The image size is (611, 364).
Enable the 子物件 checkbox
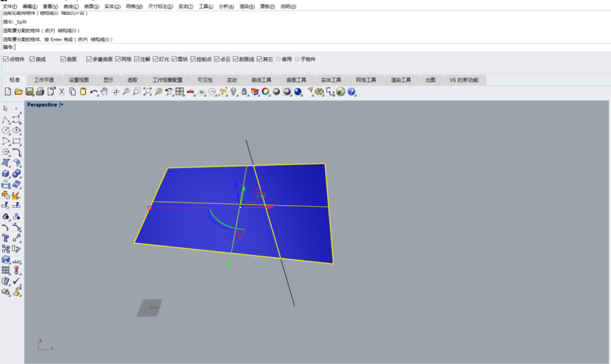point(297,59)
